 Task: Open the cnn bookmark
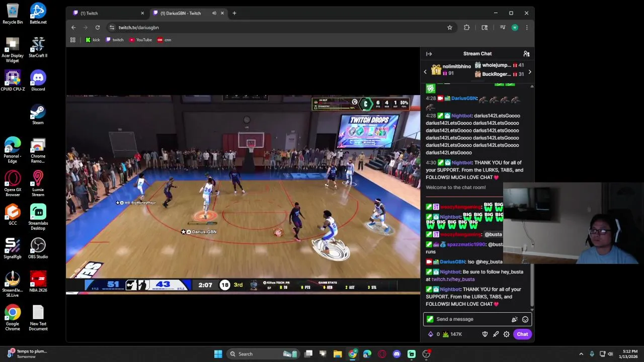pos(164,40)
